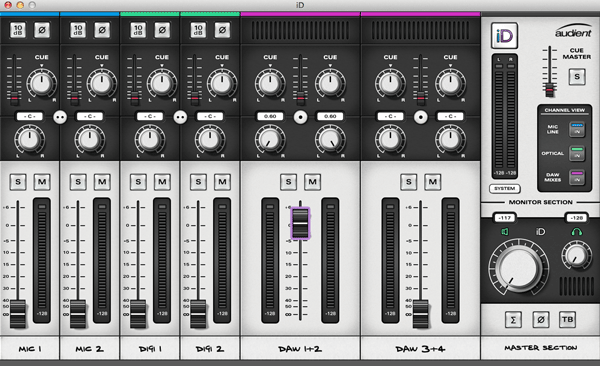The height and width of the screenshot is (366, 600).
Task: Solo the Digi 1 channel
Action: [x=138, y=182]
